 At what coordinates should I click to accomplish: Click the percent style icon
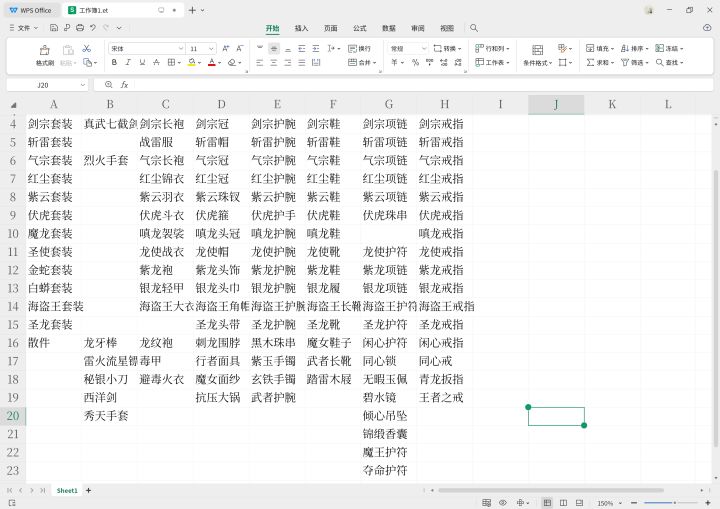point(416,62)
